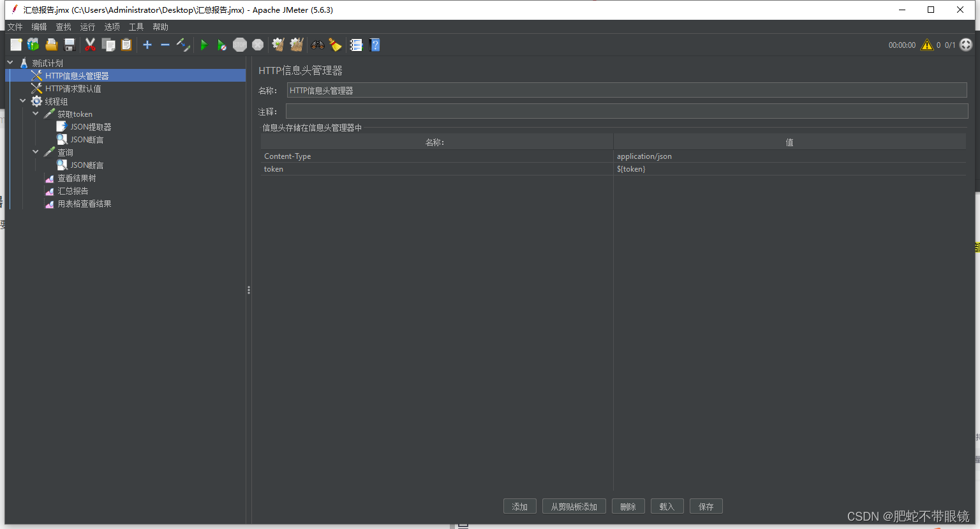Screen dimensions: 980x529
Task: Click the paste clipboard icon
Action: pos(126,45)
